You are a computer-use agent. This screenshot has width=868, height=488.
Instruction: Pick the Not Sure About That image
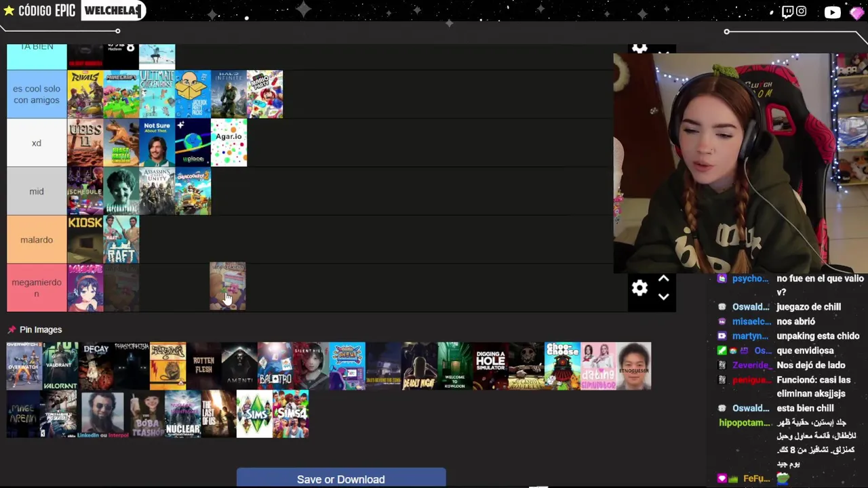(157, 143)
